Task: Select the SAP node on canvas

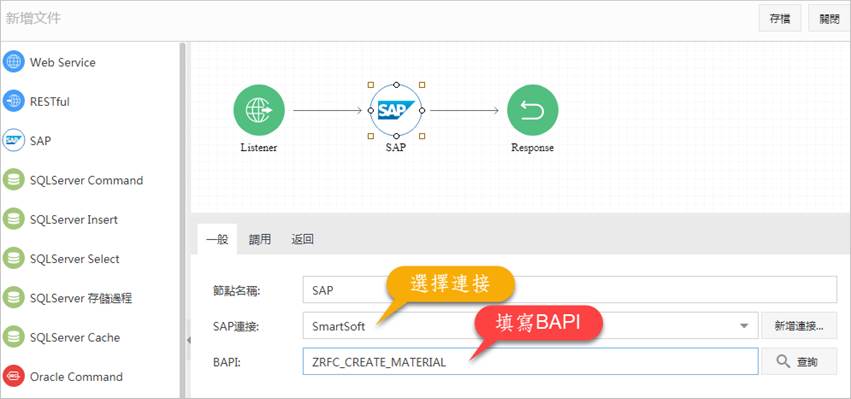Action: [x=396, y=110]
